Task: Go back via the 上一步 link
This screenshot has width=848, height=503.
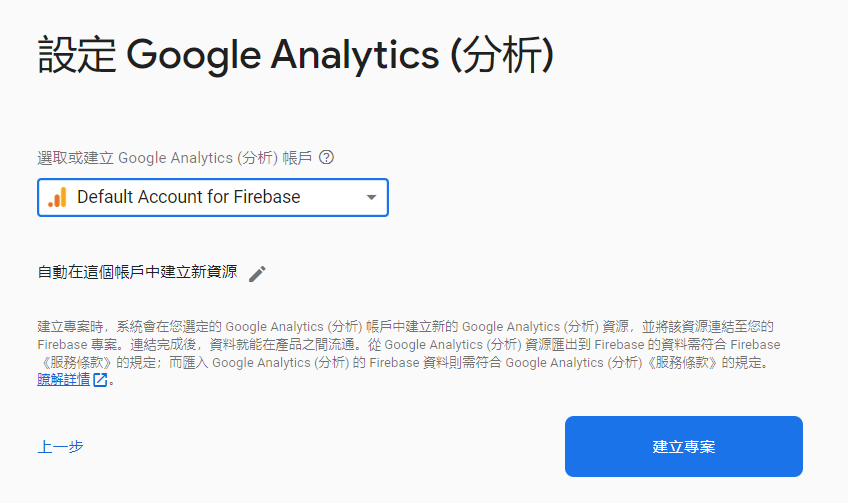Action: (60, 447)
